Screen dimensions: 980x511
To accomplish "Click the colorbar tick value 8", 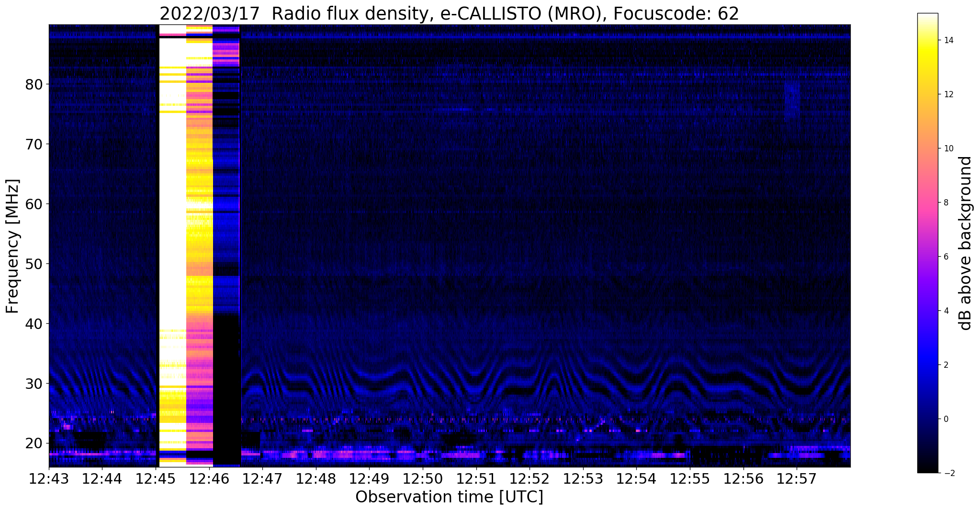I will click(x=946, y=203).
